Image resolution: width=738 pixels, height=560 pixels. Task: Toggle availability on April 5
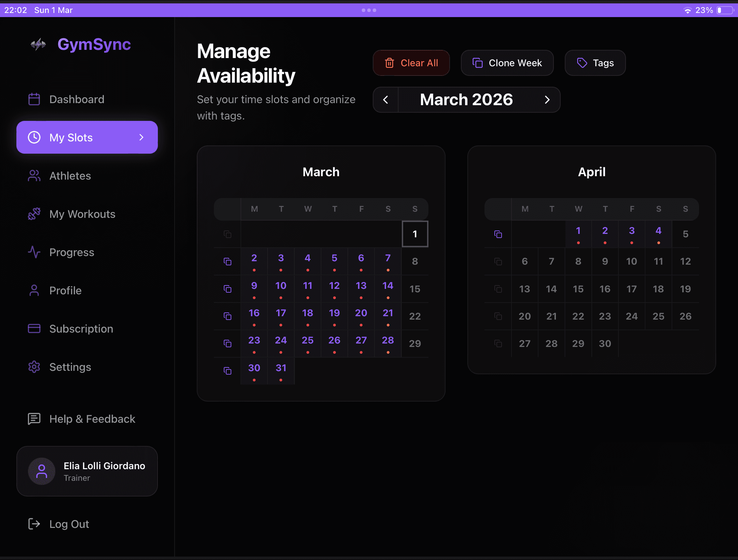click(685, 234)
